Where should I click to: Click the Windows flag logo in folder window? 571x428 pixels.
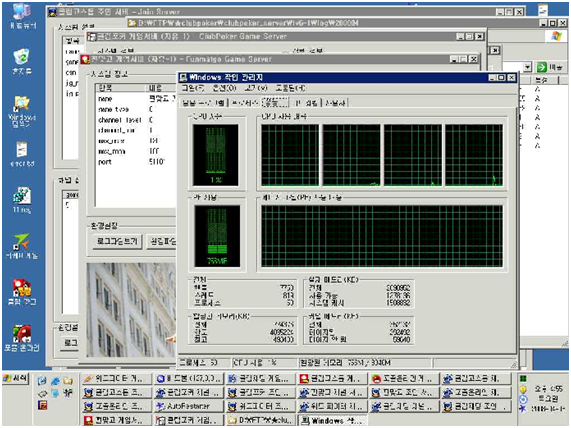(x=556, y=36)
